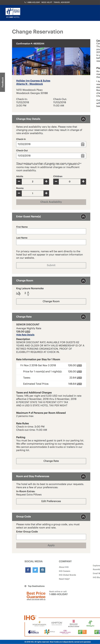This screenshot has height=644, width=100.
Task: Open the Check-In calendar picker icon
Action: pyautogui.click(x=83, y=144)
